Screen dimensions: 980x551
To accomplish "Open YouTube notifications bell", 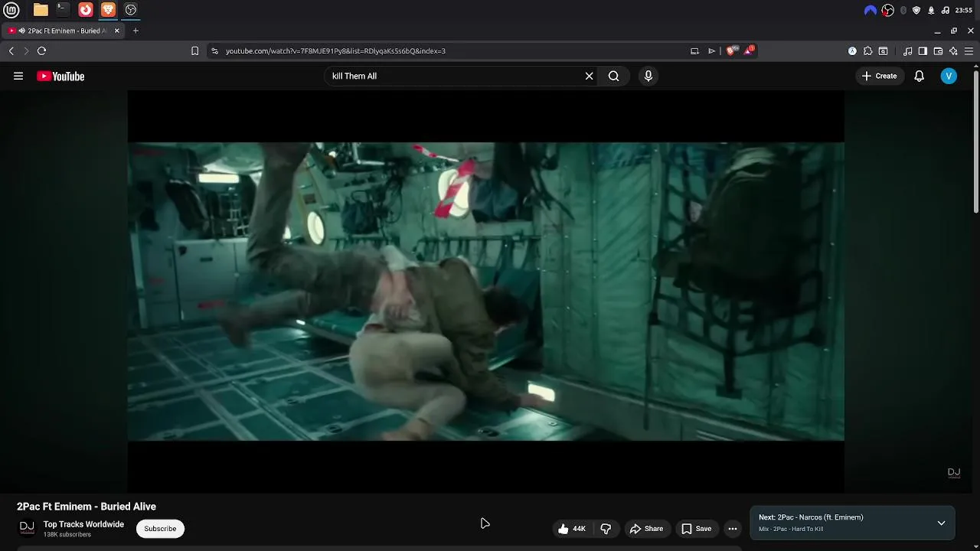I will pyautogui.click(x=919, y=76).
